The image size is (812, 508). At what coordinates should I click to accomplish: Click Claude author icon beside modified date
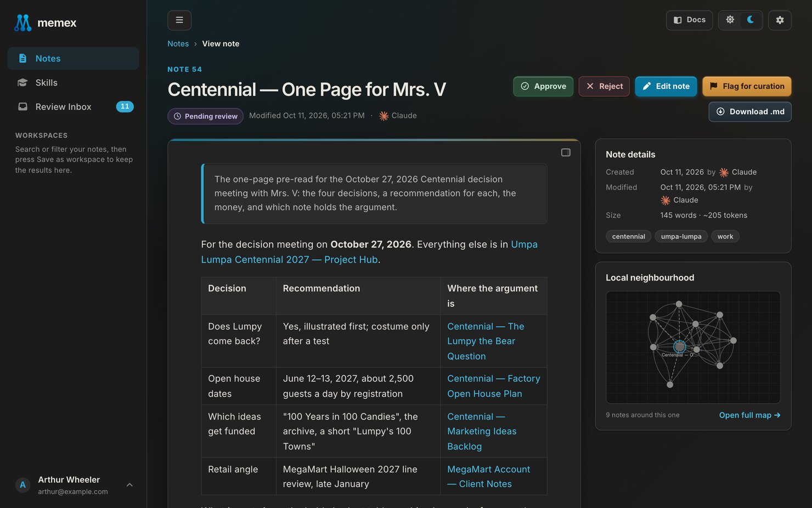384,116
